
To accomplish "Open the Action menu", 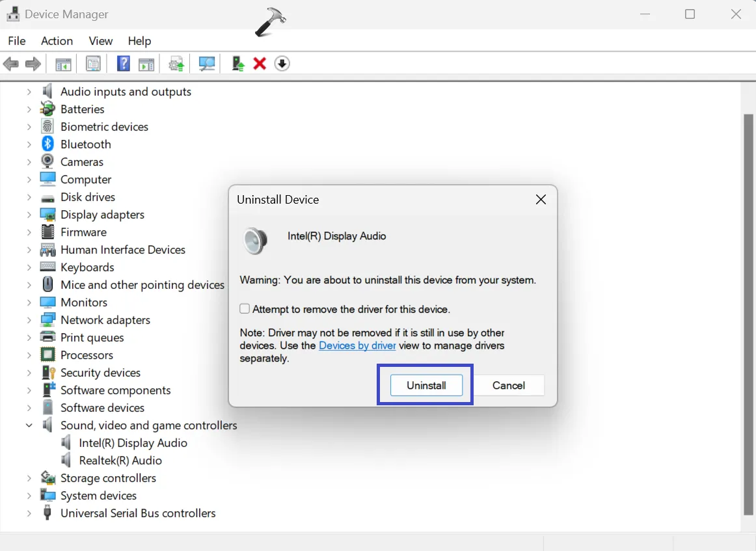I will click(57, 41).
